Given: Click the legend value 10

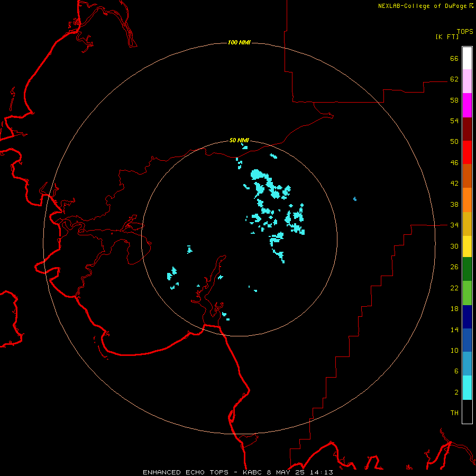Looking at the screenshot, I should pyautogui.click(x=454, y=351).
